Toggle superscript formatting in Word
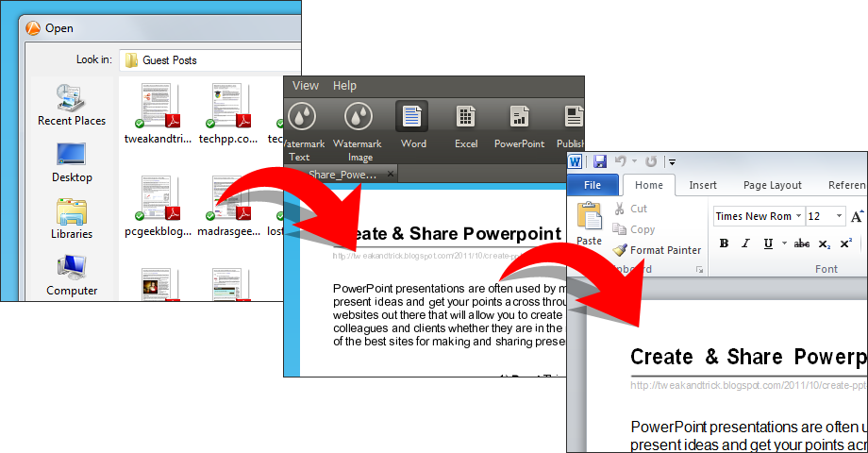868x453 pixels. [x=846, y=243]
